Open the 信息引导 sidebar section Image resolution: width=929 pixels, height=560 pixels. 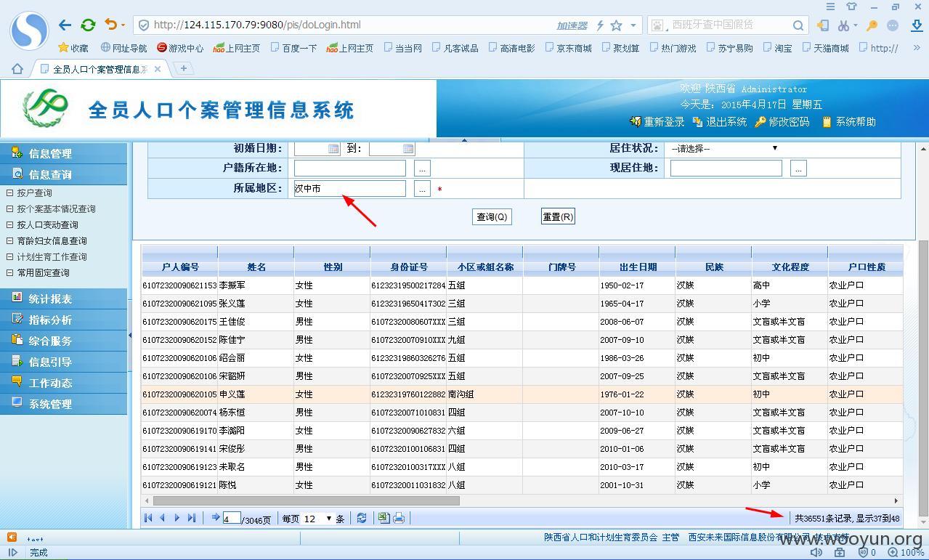(63, 362)
